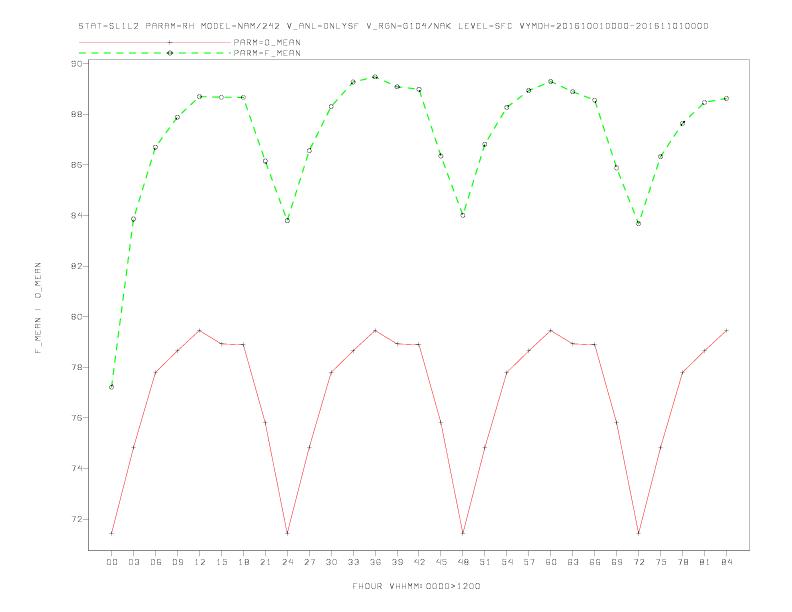Select the red solid O_MEAN legend line sample
This screenshot has height=612, width=792.
(155, 42)
